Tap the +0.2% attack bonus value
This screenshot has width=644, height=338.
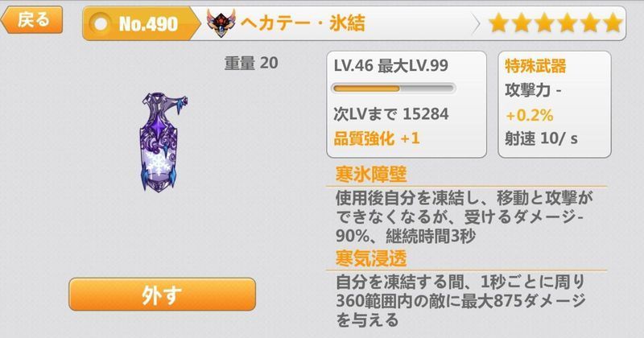530,115
